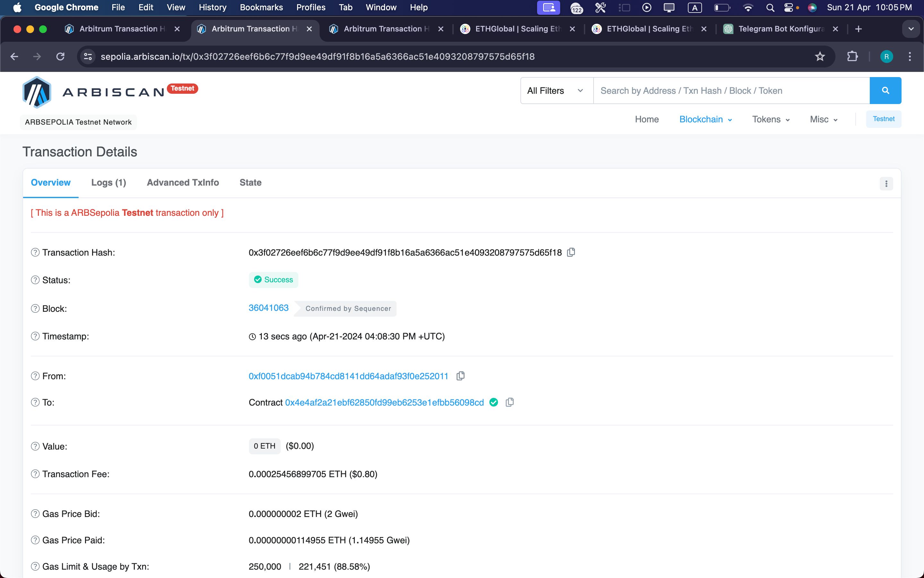Expand the Misc nav menu
Viewport: 924px width, 578px height.
point(824,119)
